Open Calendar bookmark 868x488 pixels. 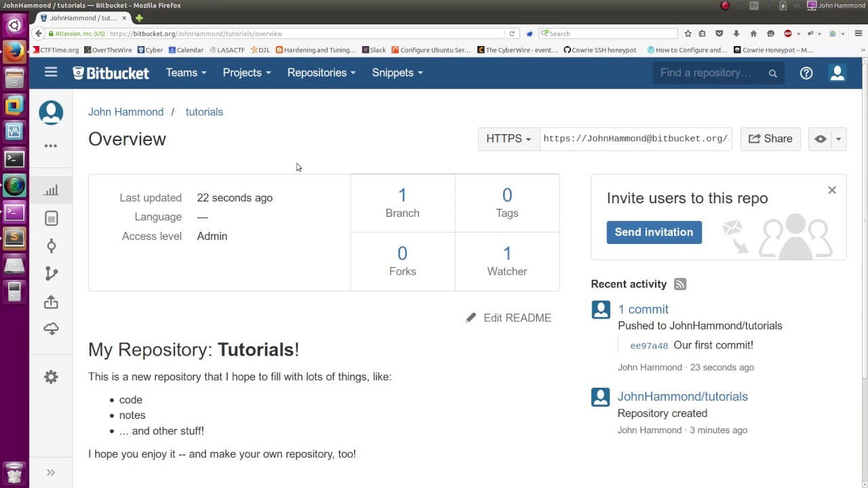point(186,49)
